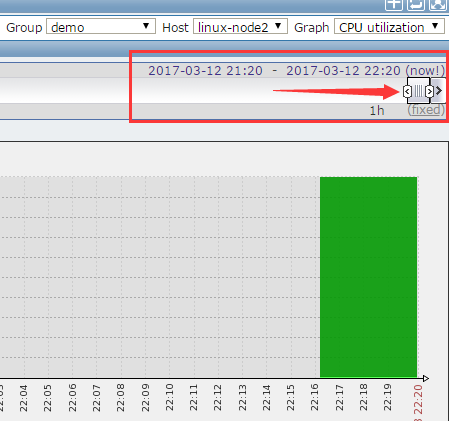The height and width of the screenshot is (421, 449).
Task: Click the 22:16 time axis label
Action: [314, 397]
